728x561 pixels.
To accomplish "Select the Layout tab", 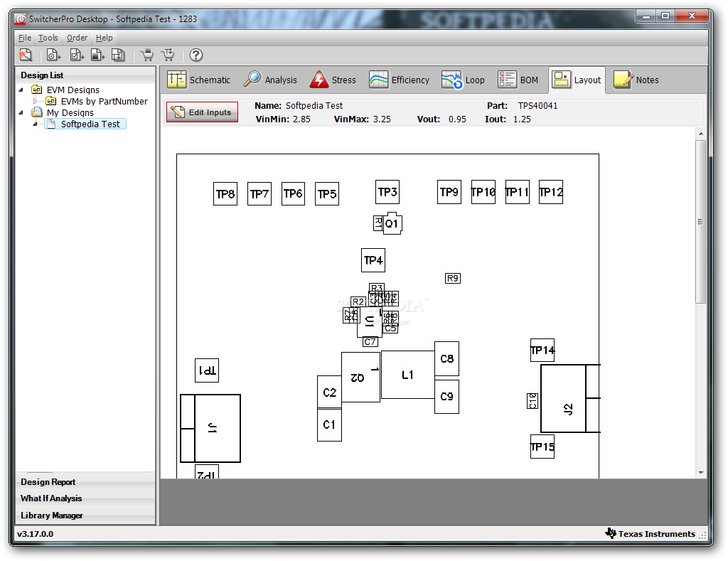I will pos(577,80).
